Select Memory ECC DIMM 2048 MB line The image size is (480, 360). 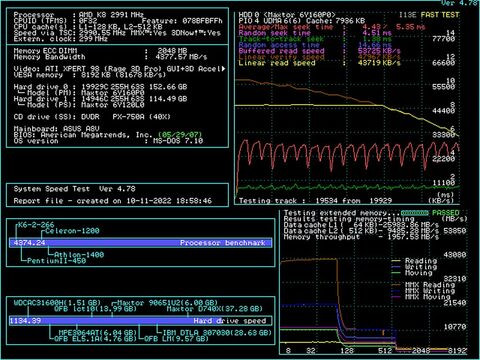click(x=100, y=51)
